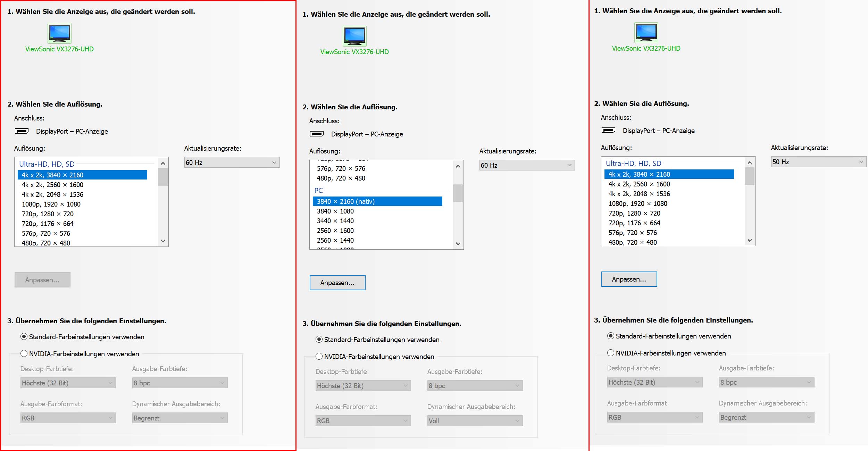This screenshot has height=451, width=868.
Task: Click the ViewSonic monitor icon in the red-bordered panel
Action: (x=59, y=33)
